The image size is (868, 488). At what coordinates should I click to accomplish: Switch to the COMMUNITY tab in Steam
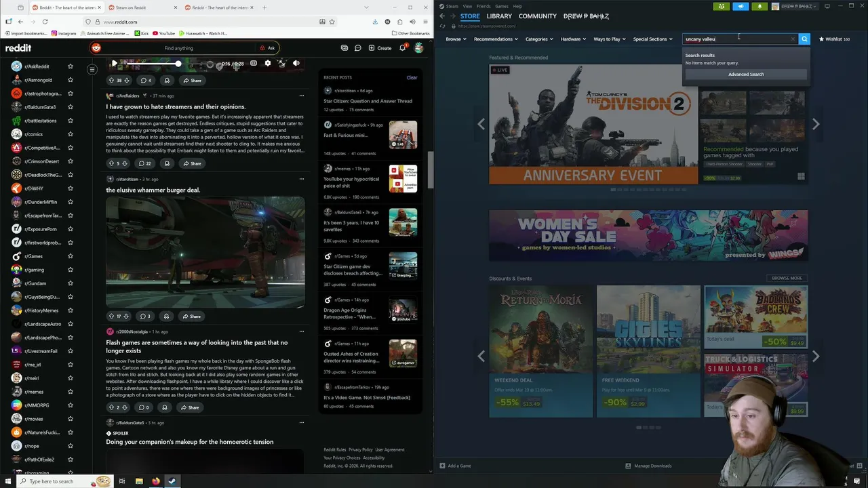[x=537, y=16]
